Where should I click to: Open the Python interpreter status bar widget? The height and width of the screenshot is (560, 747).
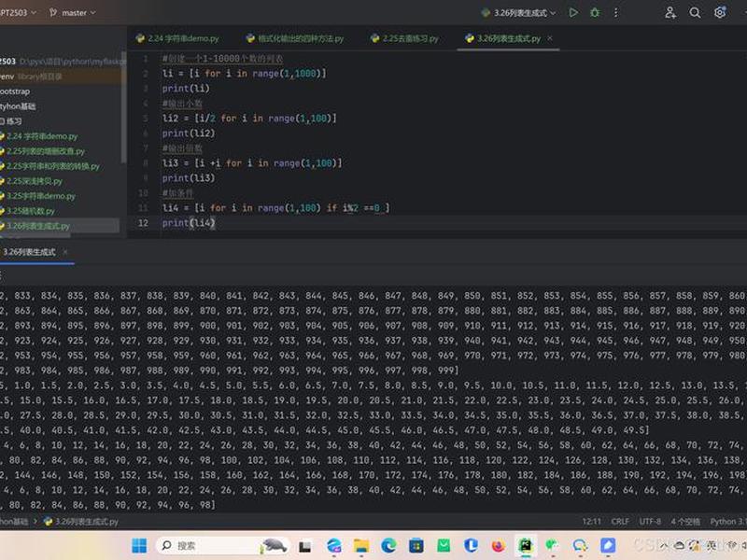tap(728, 522)
